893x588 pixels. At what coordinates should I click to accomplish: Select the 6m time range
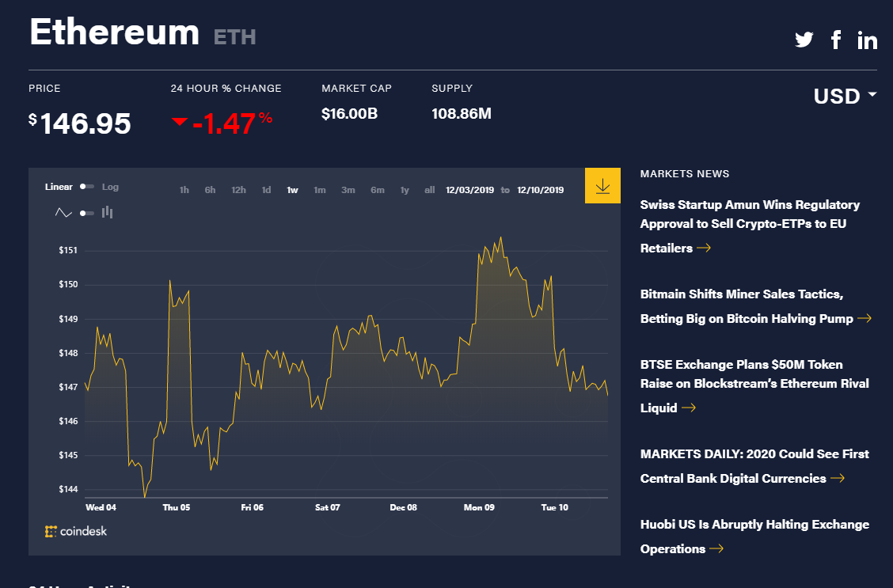pyautogui.click(x=378, y=190)
